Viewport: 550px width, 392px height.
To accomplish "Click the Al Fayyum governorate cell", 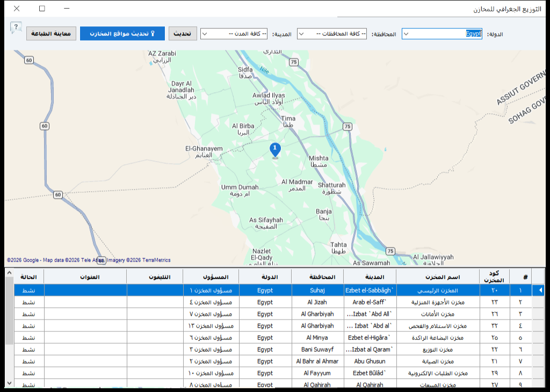I will click(x=317, y=373).
